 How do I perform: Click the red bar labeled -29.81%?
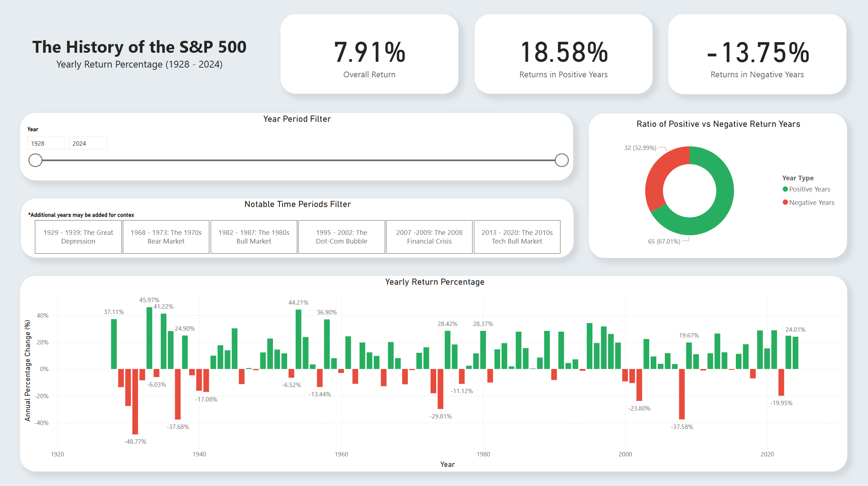coord(440,389)
